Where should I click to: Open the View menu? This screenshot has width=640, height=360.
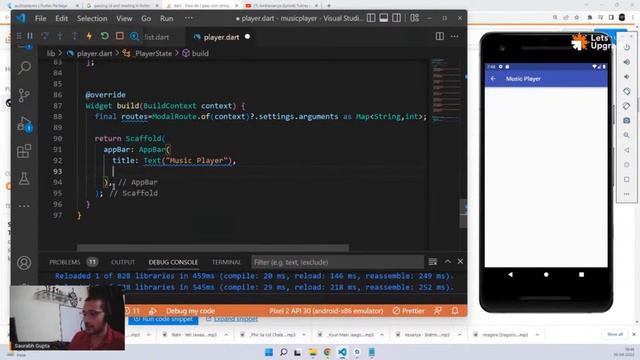pyautogui.click(x=124, y=18)
